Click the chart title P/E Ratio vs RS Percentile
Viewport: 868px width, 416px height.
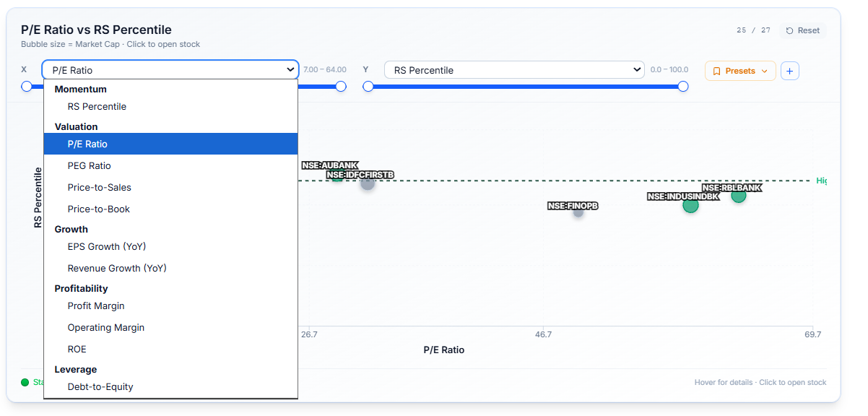[96, 30]
